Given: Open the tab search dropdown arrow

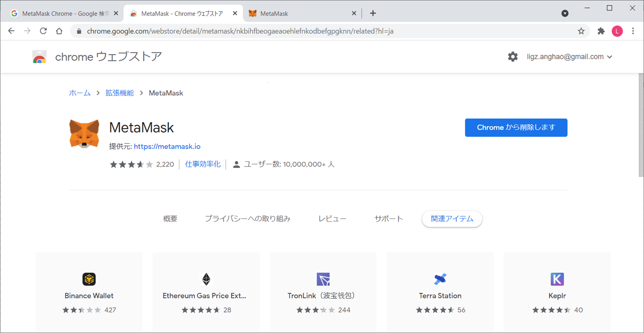Looking at the screenshot, I should click(565, 13).
